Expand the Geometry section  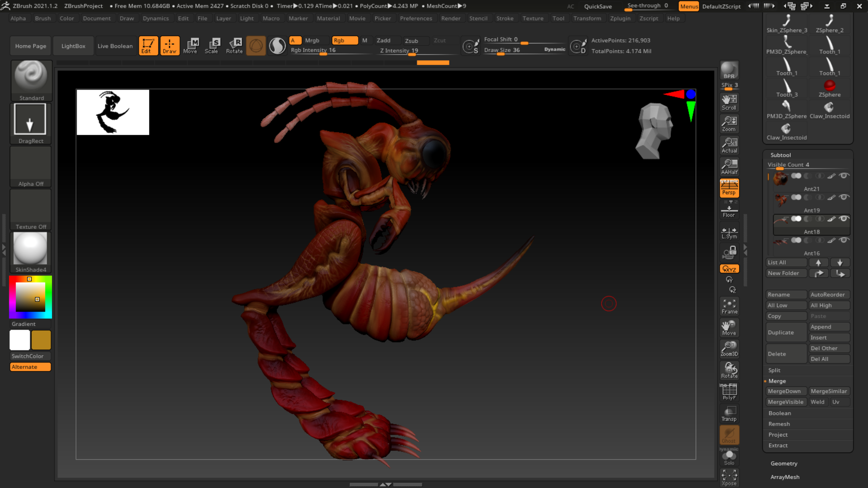pyautogui.click(x=784, y=463)
